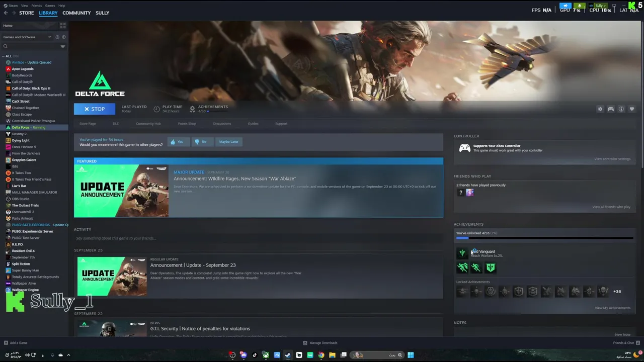Image resolution: width=644 pixels, height=362 pixels.
Task: Sort by recent activity clock icon
Action: point(57,37)
